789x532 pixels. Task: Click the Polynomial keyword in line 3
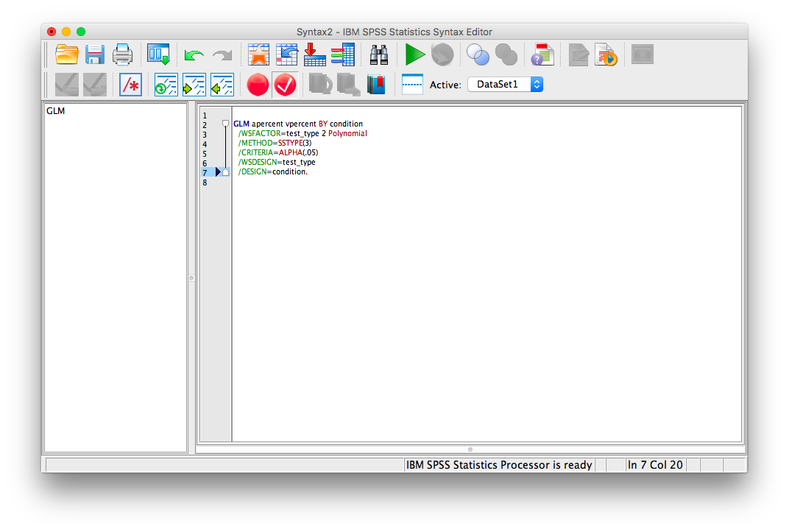[347, 133]
